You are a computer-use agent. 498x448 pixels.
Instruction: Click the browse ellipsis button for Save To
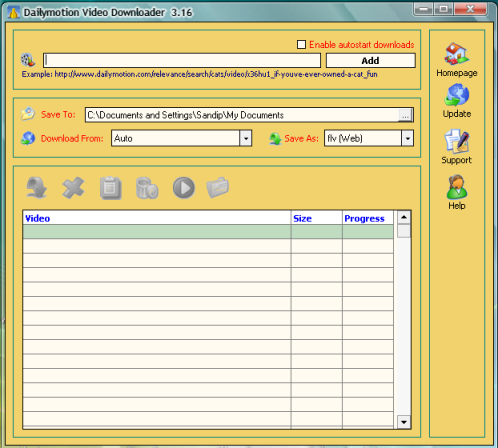click(x=405, y=116)
